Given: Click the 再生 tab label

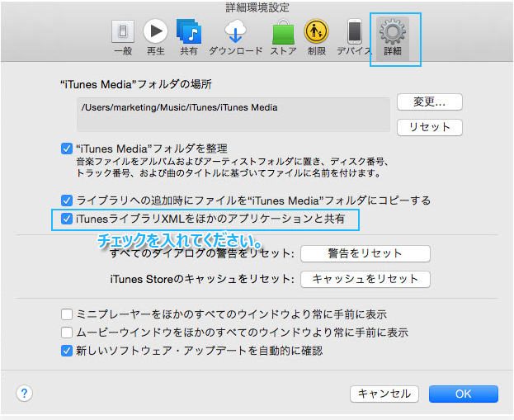Looking at the screenshot, I should pyautogui.click(x=155, y=51).
